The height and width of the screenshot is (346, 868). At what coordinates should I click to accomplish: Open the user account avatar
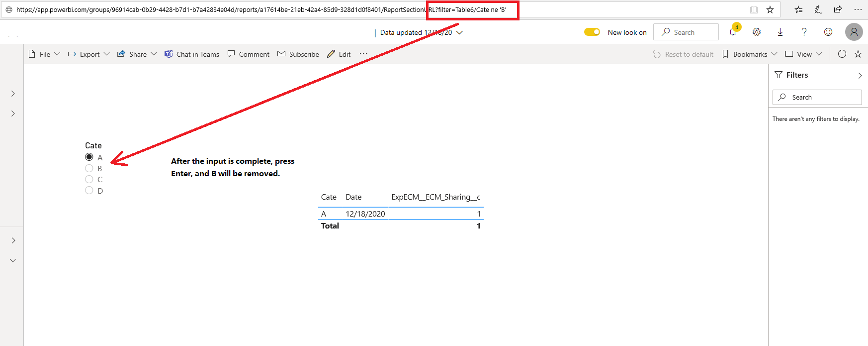click(854, 32)
